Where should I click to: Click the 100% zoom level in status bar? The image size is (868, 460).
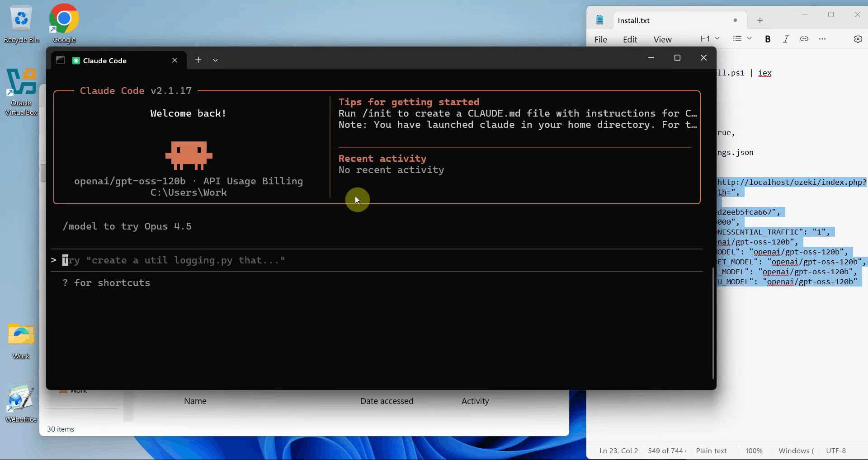[754, 451]
